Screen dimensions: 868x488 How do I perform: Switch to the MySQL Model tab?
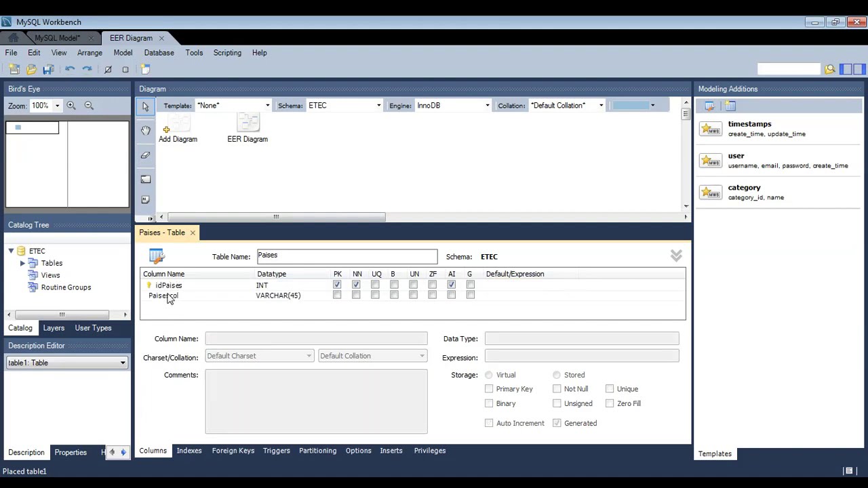point(57,38)
